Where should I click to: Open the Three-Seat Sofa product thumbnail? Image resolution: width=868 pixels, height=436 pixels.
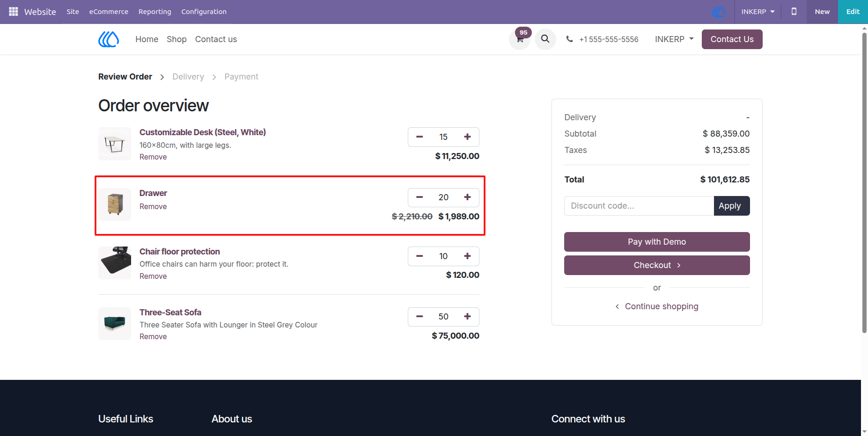tap(115, 324)
